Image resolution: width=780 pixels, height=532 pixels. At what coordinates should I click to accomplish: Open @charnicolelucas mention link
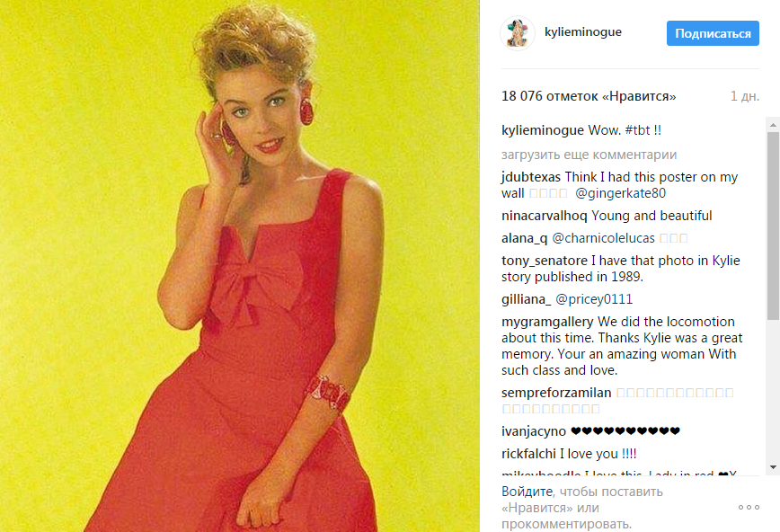pyautogui.click(x=603, y=238)
